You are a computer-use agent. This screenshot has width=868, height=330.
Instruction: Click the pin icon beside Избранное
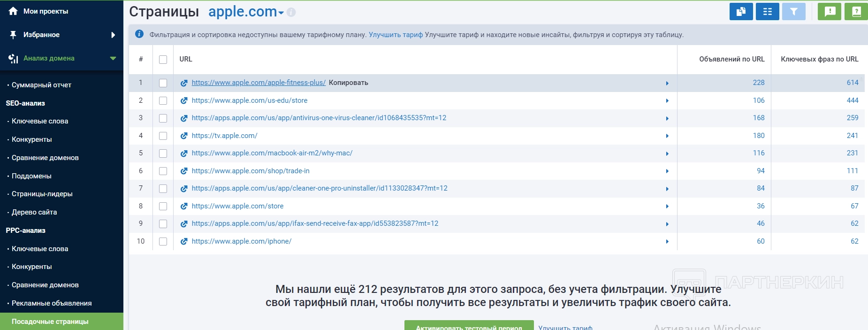(13, 35)
